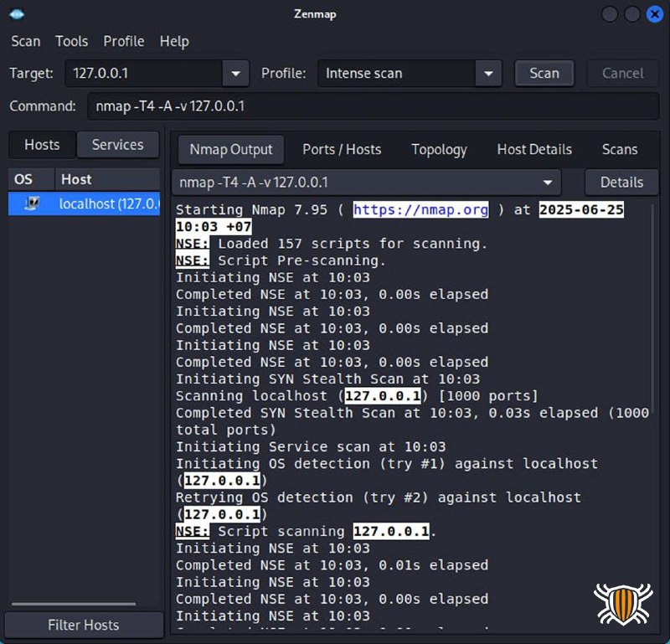Screen dimensions: 670x644
Task: Click 'Scanning localhost' output line
Action: pyautogui.click(x=357, y=396)
